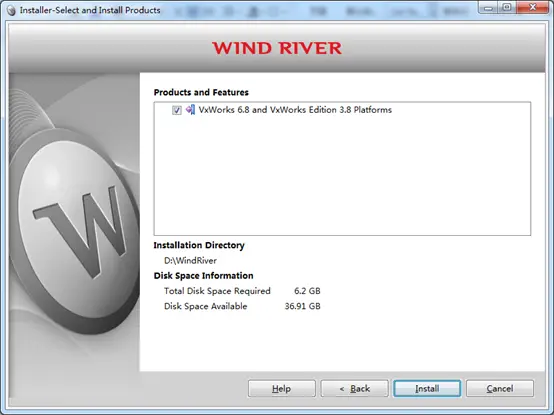Click the D:\WindRiver installation path text
This screenshot has height=415, width=554.
click(190, 261)
